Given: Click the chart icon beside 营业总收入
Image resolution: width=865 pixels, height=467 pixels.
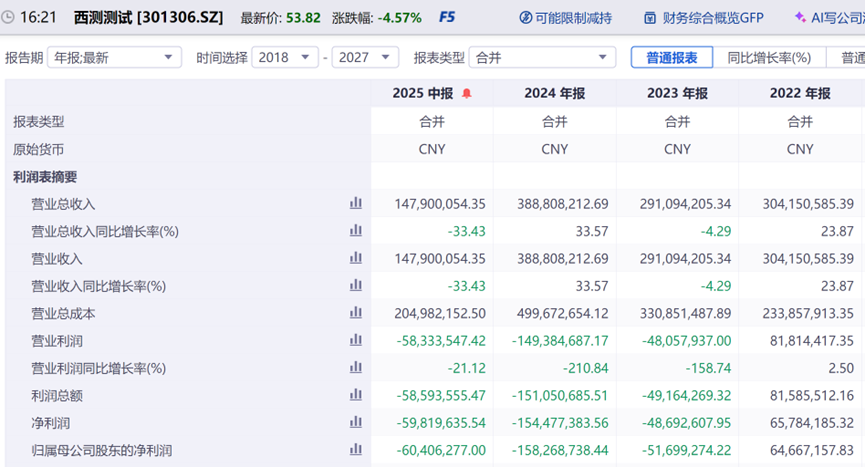Looking at the screenshot, I should [x=356, y=203].
